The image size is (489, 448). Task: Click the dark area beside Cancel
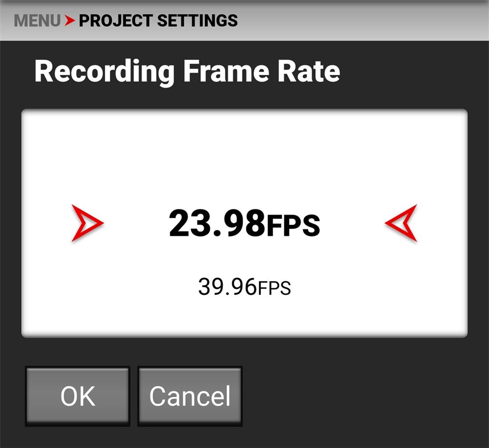[362, 396]
